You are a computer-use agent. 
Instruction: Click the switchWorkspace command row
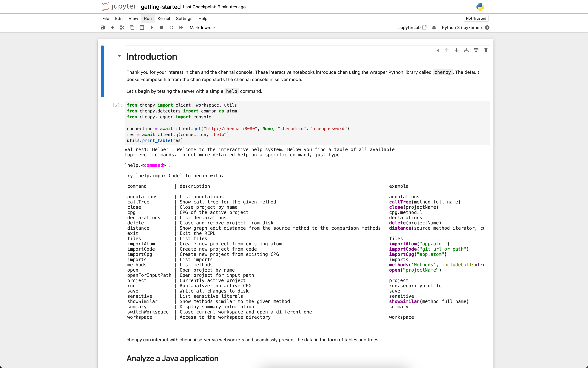pyautogui.click(x=304, y=312)
